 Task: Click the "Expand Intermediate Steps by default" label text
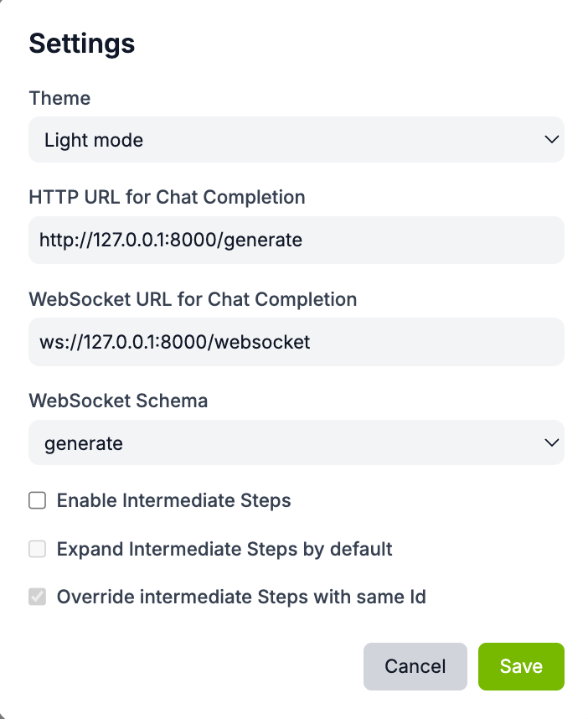224,550
